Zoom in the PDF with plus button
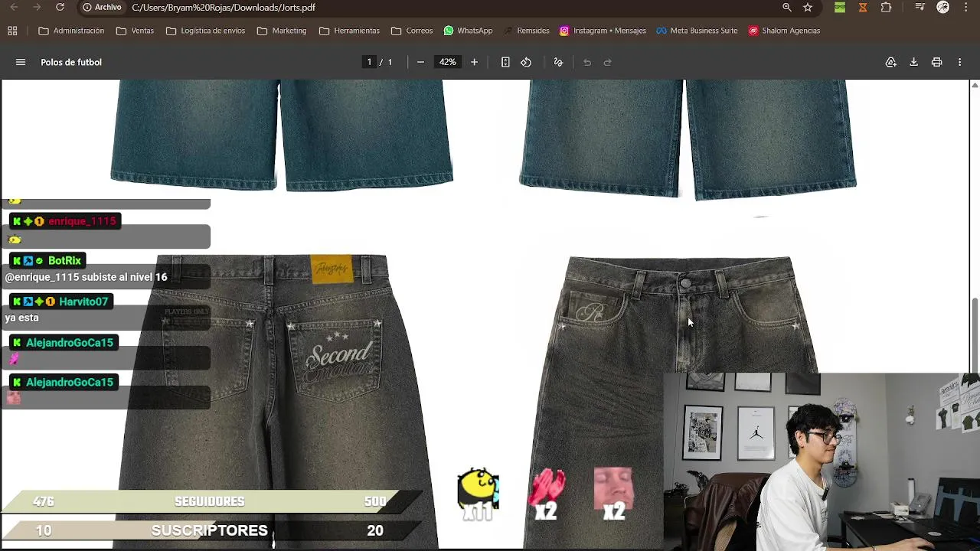The width and height of the screenshot is (980, 551). click(x=474, y=62)
